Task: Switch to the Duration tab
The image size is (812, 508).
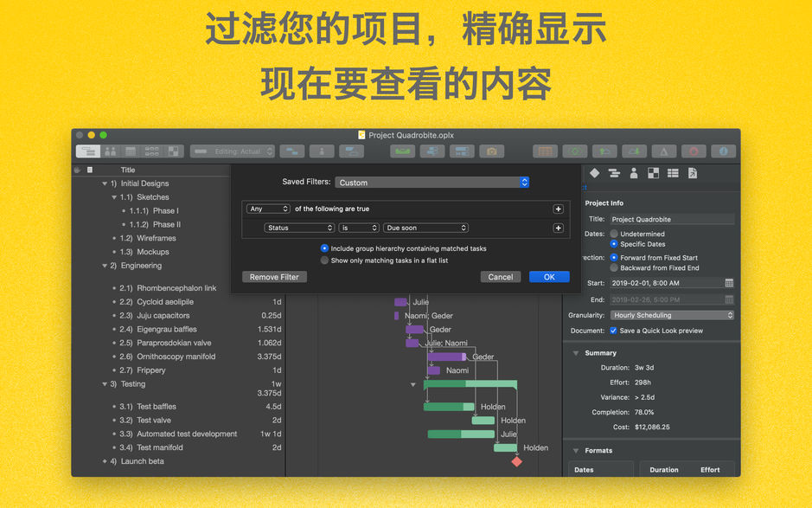Action: (x=663, y=469)
